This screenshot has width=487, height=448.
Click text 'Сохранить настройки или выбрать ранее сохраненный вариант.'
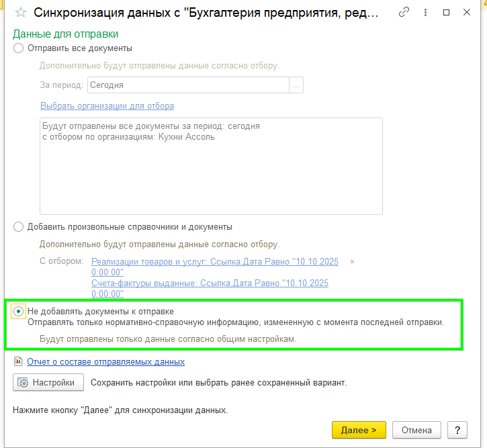(219, 382)
